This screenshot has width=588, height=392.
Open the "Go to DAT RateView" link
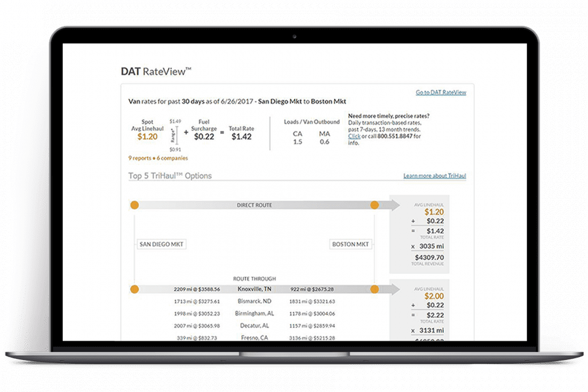441,92
